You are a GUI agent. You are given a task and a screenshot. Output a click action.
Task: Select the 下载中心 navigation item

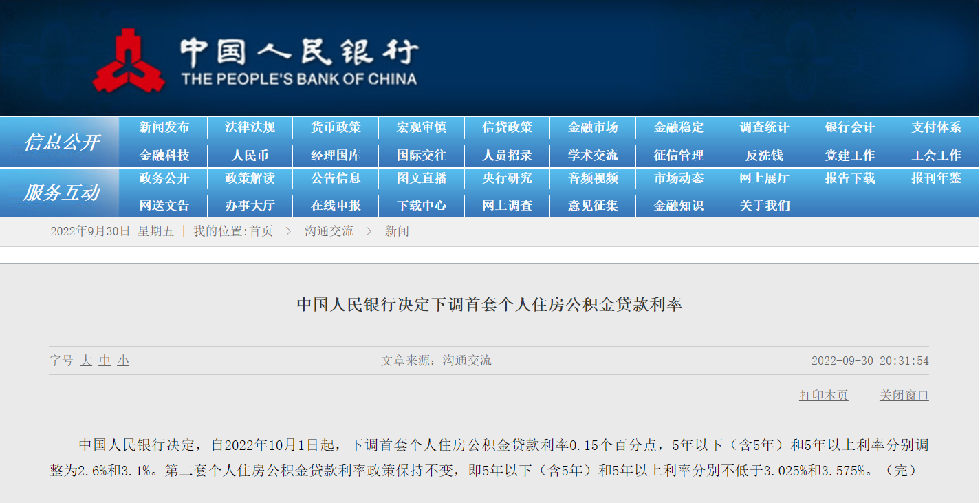click(x=422, y=206)
